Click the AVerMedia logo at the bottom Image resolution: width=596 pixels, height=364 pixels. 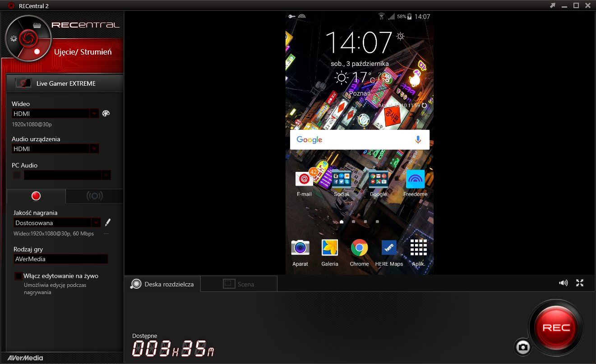pyautogui.click(x=25, y=358)
